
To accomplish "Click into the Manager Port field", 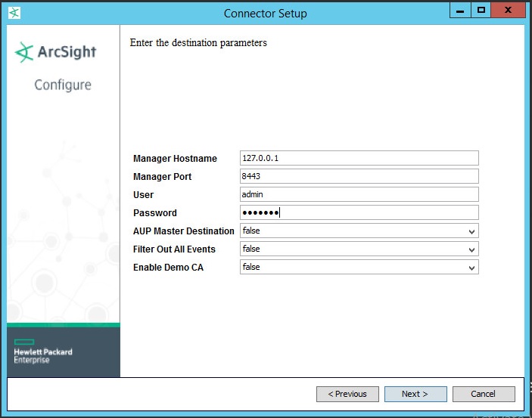I will pyautogui.click(x=359, y=176).
